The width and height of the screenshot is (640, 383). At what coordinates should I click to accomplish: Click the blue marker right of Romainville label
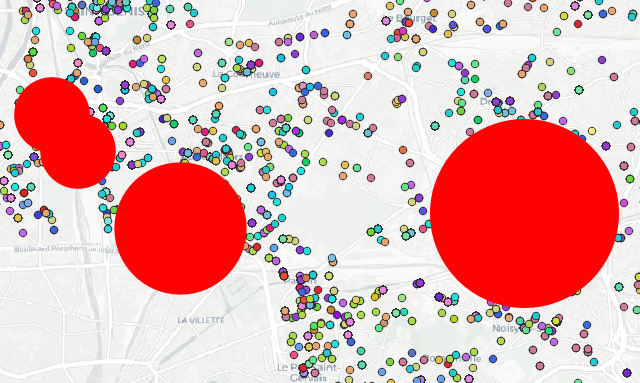point(493,359)
